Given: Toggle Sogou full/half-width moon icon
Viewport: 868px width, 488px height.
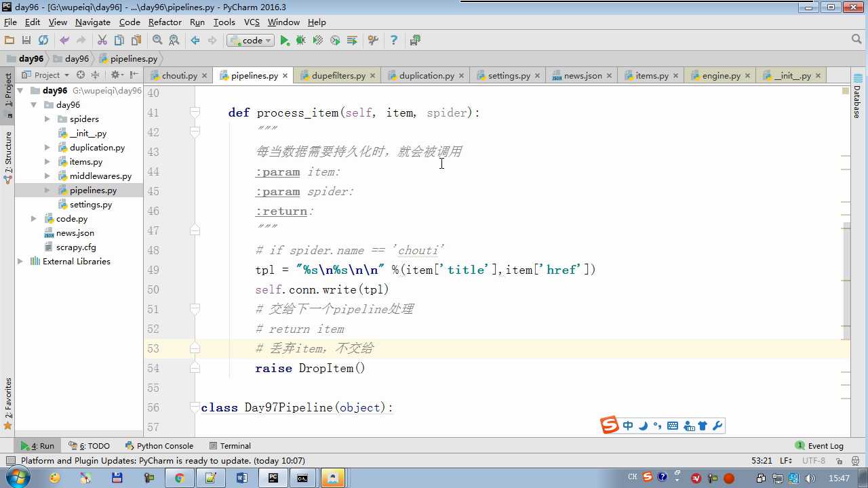Looking at the screenshot, I should click(643, 426).
